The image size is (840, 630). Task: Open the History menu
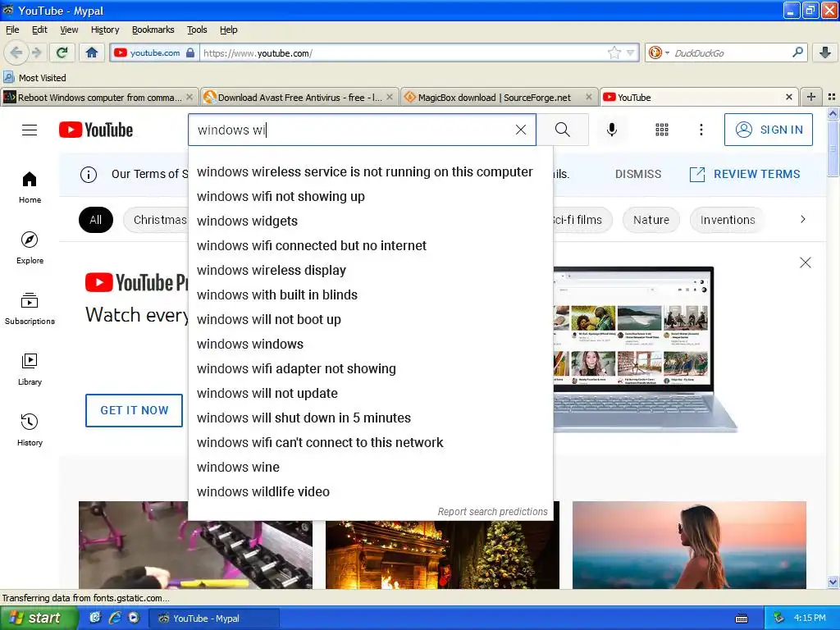click(105, 30)
